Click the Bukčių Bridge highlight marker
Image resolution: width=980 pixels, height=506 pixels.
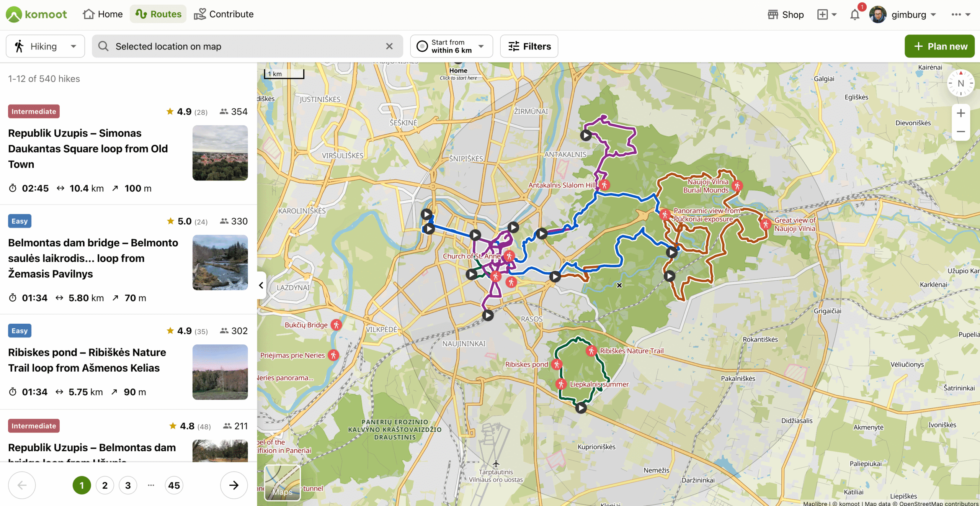[x=336, y=325]
